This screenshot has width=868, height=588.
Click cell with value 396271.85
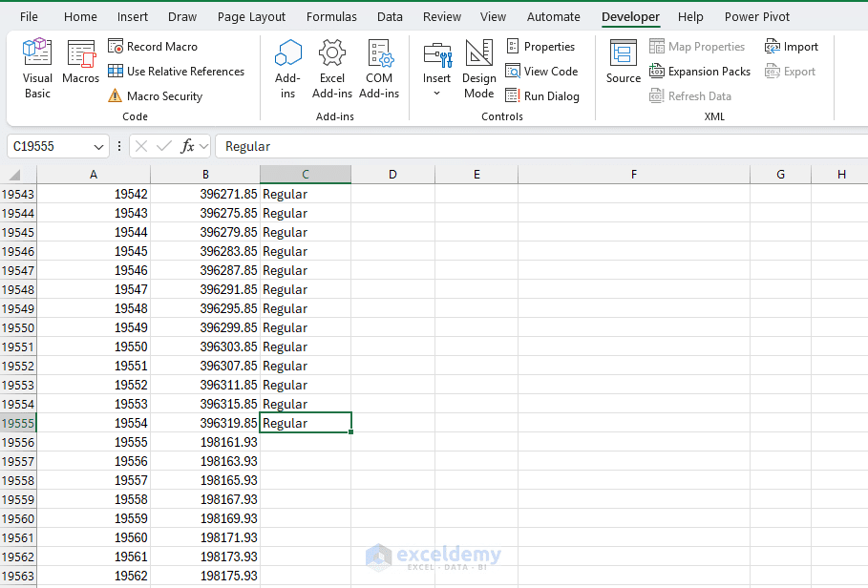point(205,194)
